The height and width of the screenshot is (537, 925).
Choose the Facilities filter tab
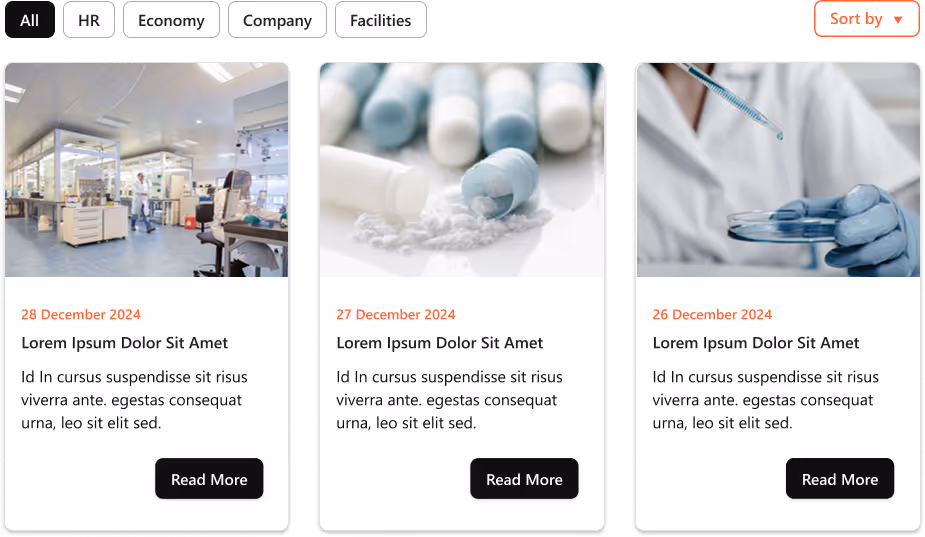[x=381, y=20]
